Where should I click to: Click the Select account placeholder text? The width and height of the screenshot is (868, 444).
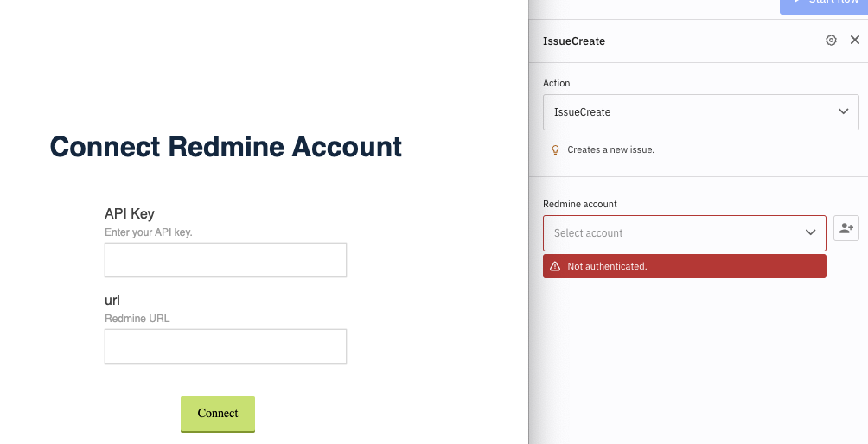[588, 233]
